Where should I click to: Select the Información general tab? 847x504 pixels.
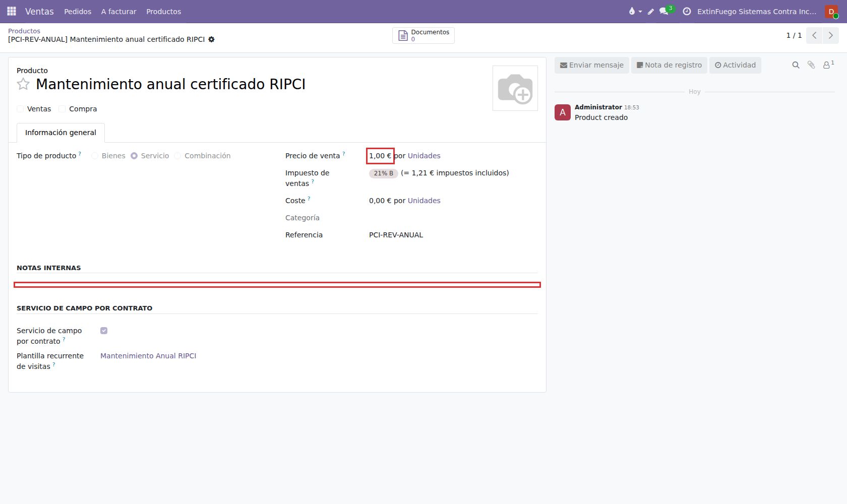click(x=60, y=133)
